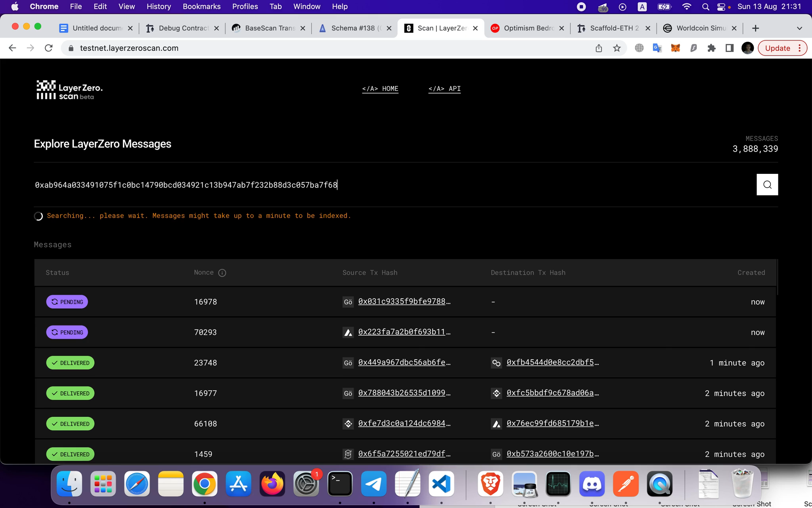The height and width of the screenshot is (508, 812).
Task: Bookmark this page with the star icon
Action: point(617,48)
